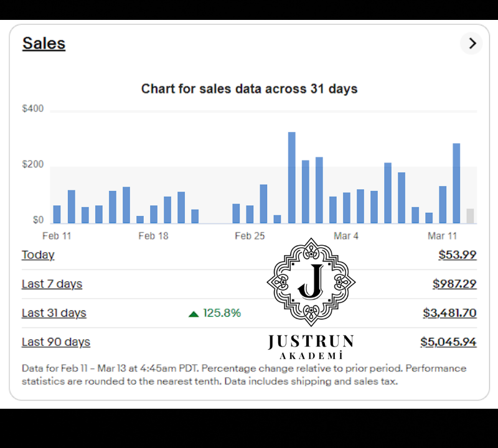Click the green upward triangle indicator

[194, 313]
